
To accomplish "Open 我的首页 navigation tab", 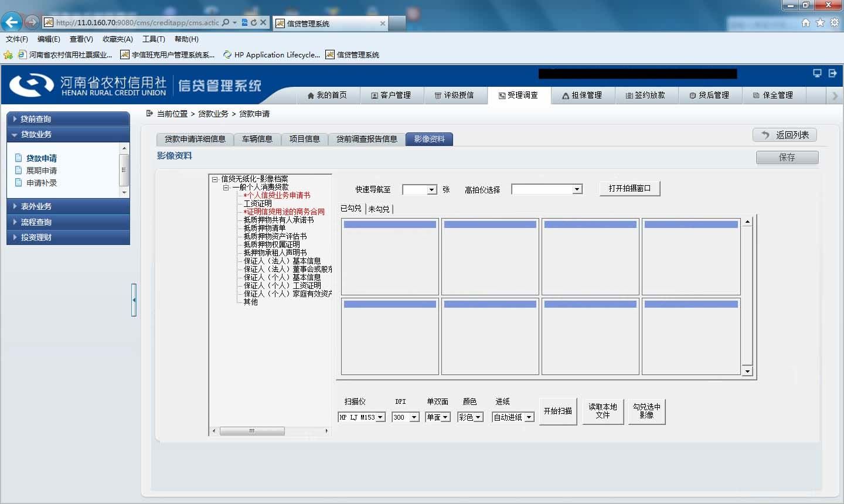I will (326, 95).
